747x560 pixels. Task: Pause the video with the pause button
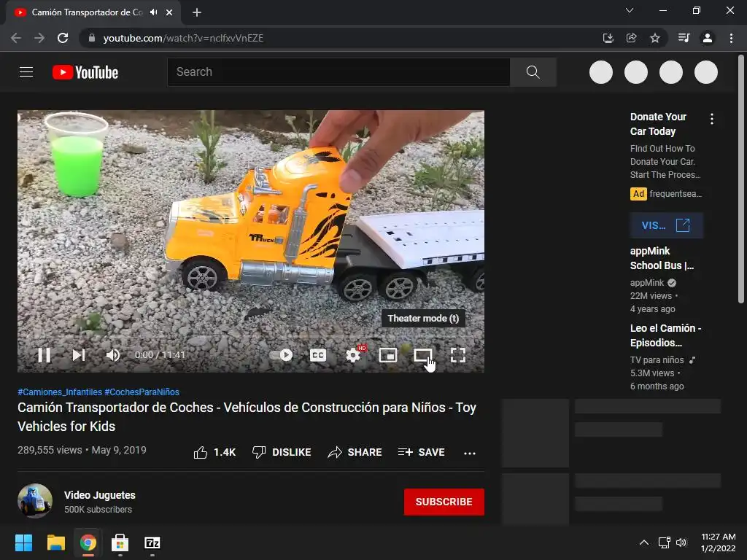pos(44,355)
